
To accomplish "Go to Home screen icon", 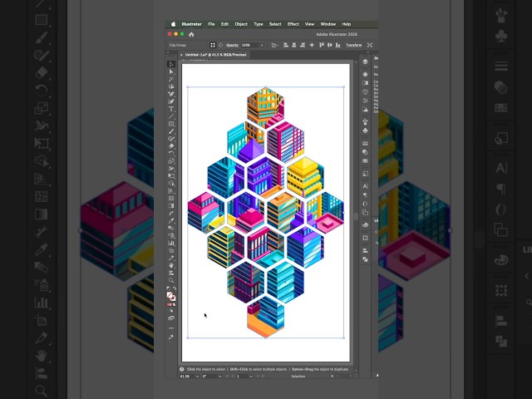I will tap(191, 34).
